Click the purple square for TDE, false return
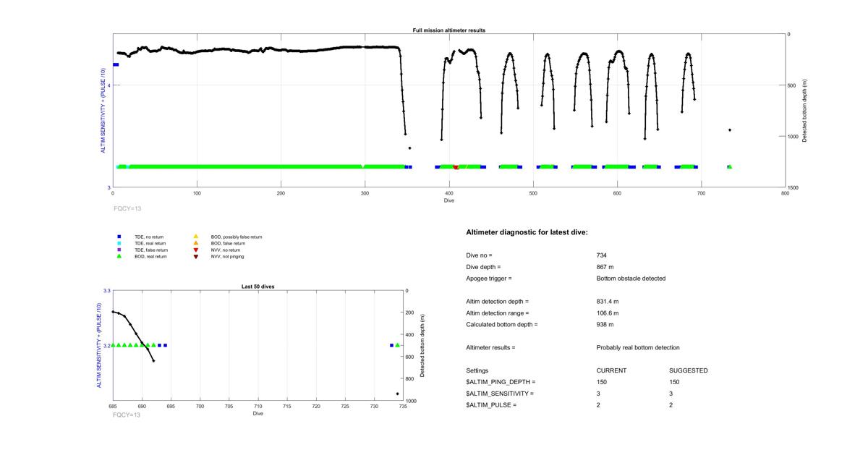Viewport: 868px width, 450px height. pyautogui.click(x=119, y=250)
